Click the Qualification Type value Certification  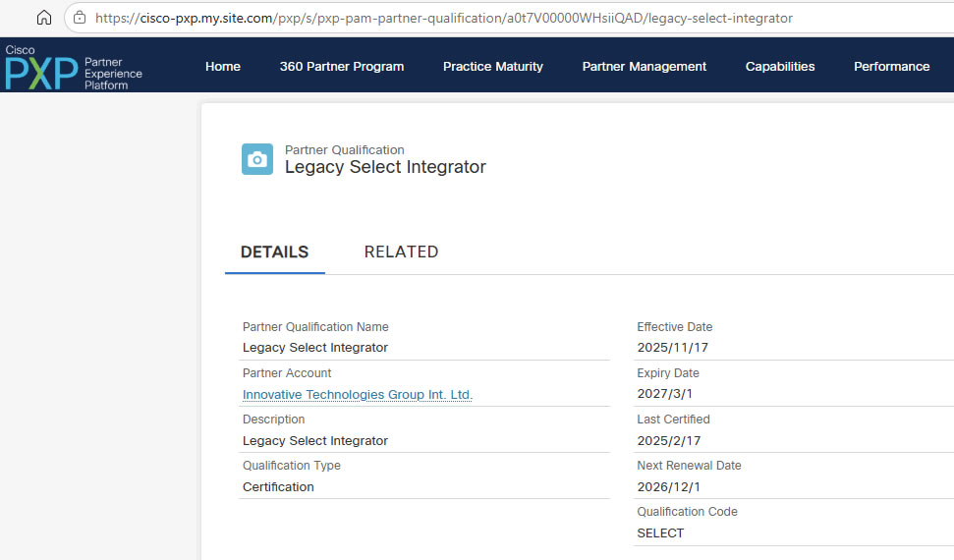click(278, 486)
